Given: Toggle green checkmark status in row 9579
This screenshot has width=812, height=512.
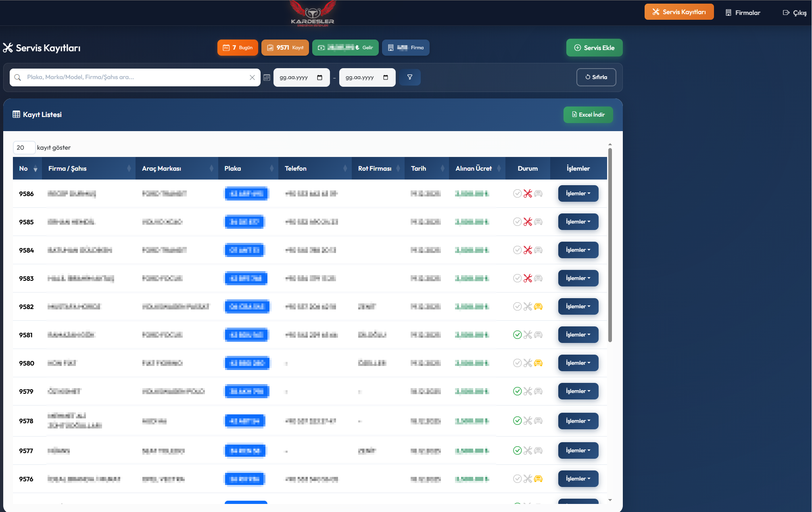Looking at the screenshot, I should pyautogui.click(x=517, y=391).
